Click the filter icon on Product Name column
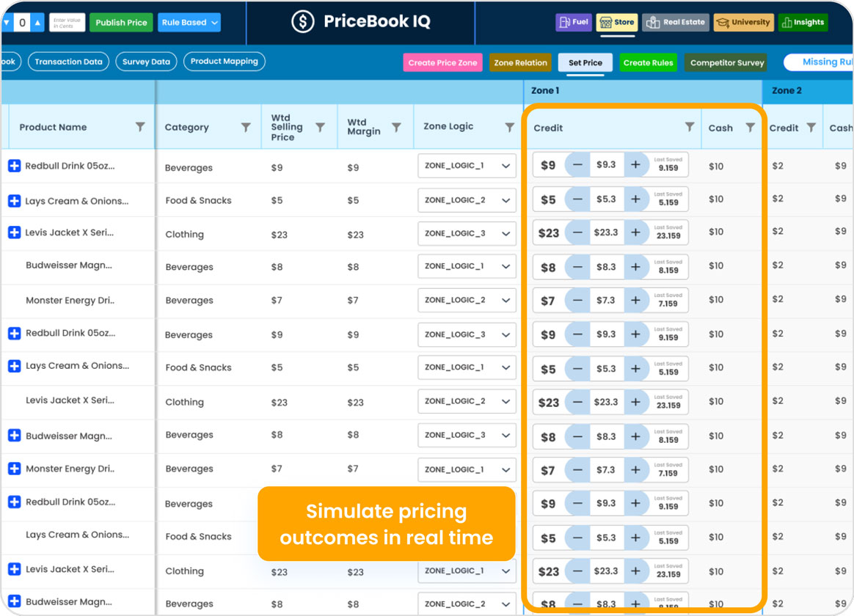854x616 pixels. (x=140, y=126)
